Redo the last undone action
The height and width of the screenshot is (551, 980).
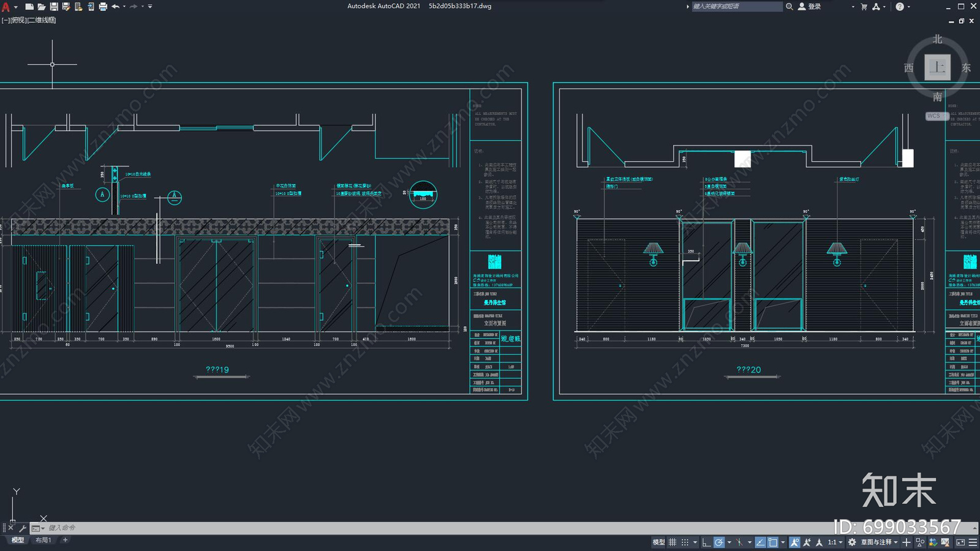pos(134,7)
